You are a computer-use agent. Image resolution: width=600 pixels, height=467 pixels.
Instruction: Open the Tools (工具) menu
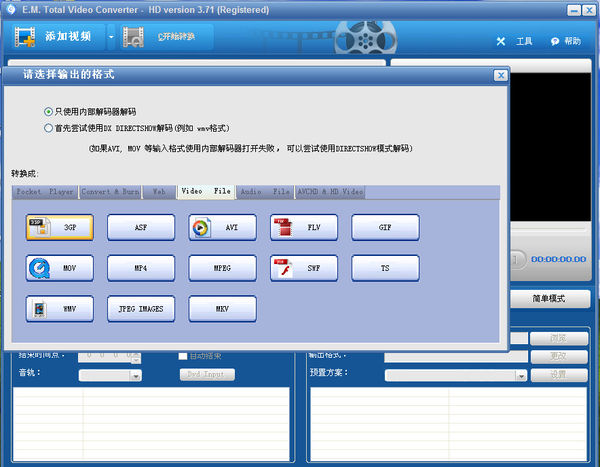click(x=524, y=41)
